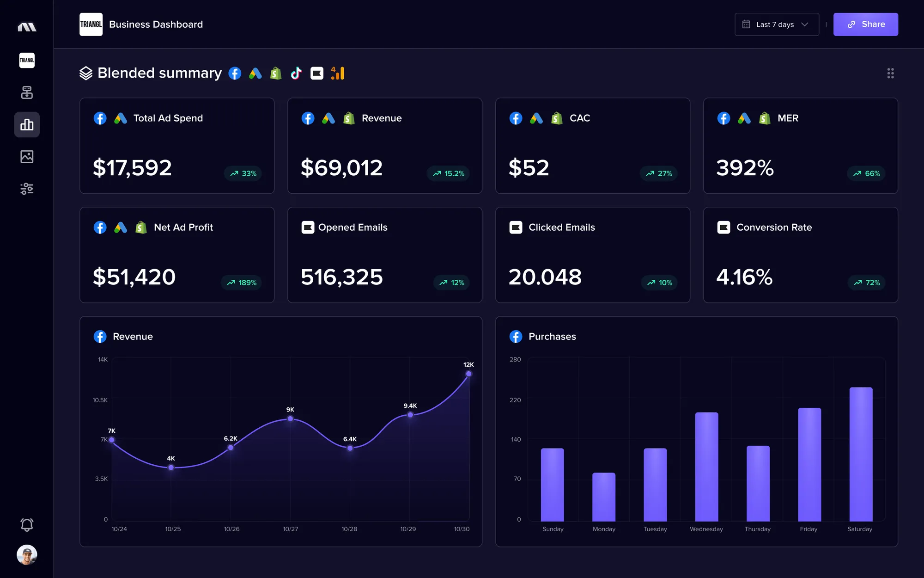
Task: Click the MER 392% value
Action: click(745, 167)
